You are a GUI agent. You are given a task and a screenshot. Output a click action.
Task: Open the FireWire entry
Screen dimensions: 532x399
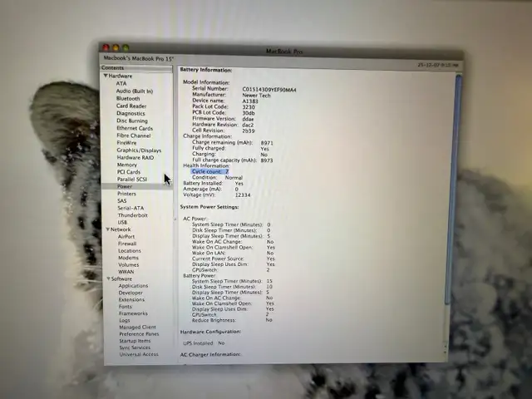click(126, 143)
